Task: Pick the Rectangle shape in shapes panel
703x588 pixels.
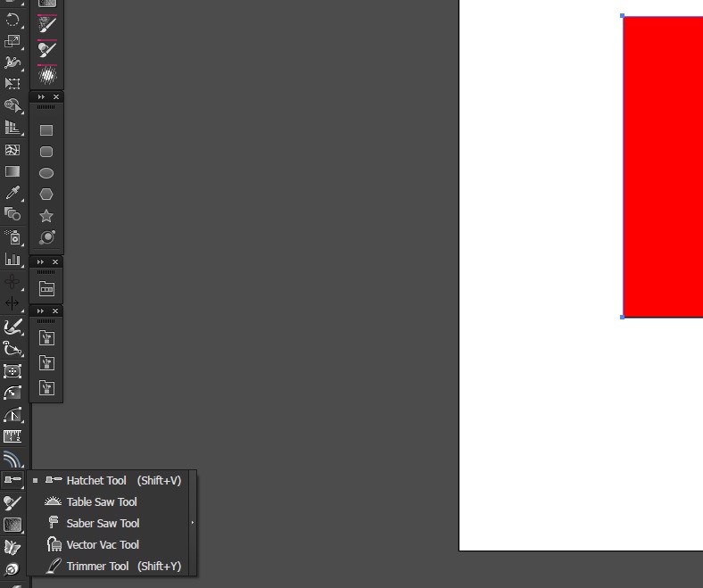Action: click(46, 130)
